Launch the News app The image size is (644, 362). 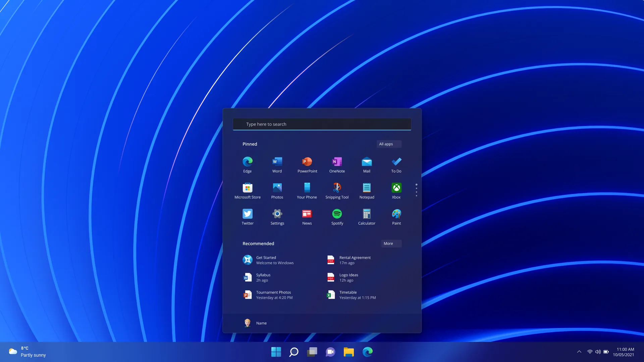tap(307, 217)
